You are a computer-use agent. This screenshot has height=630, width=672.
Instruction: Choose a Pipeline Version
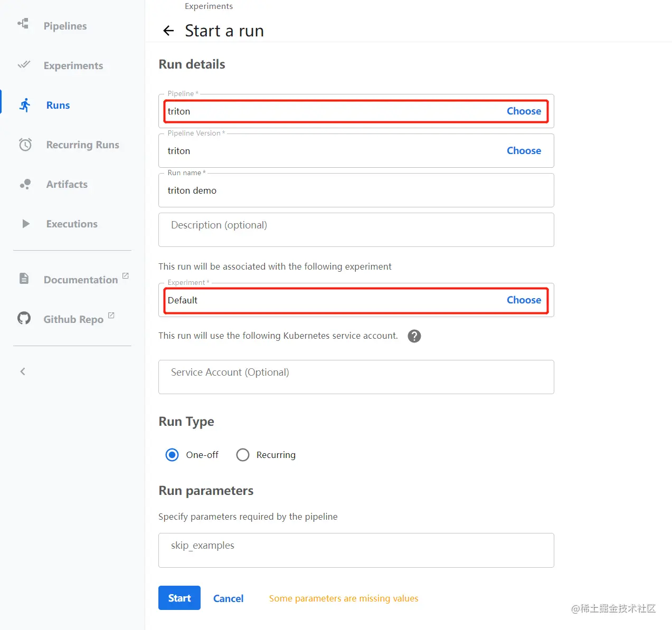pos(524,151)
